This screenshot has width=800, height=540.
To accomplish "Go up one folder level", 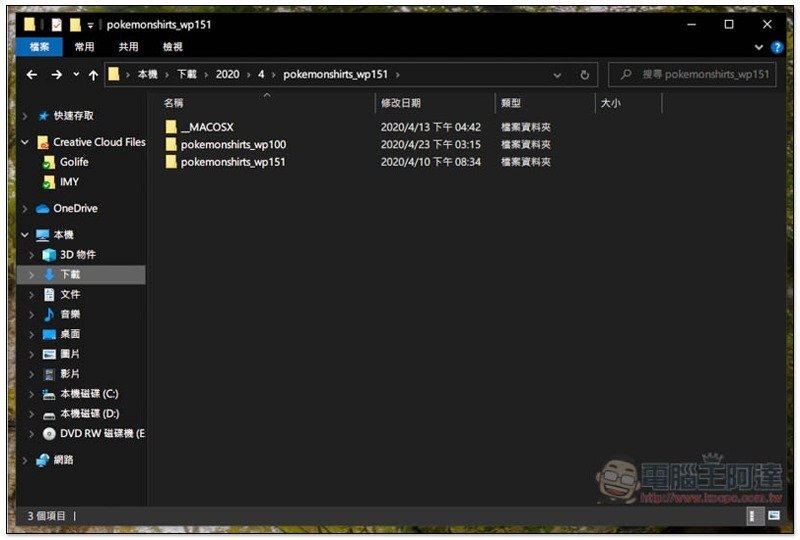I will (x=93, y=75).
